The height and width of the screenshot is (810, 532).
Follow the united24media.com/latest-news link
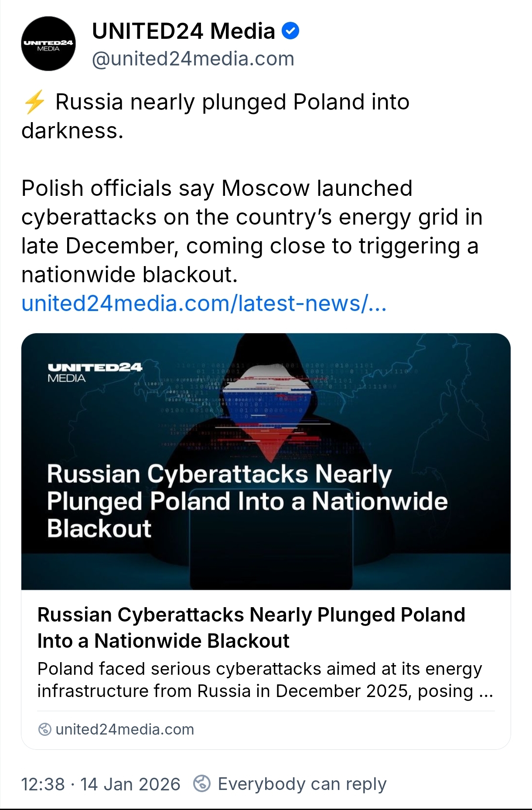pos(204,304)
